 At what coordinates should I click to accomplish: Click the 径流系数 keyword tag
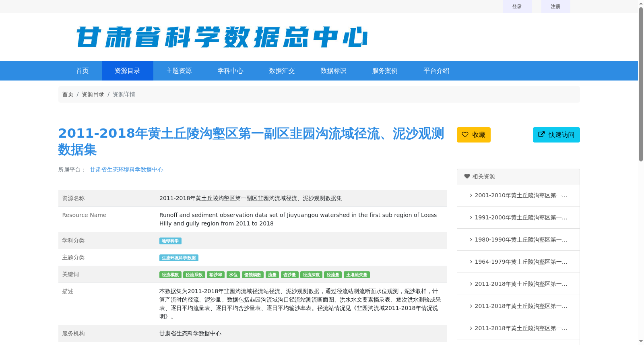[194, 275]
